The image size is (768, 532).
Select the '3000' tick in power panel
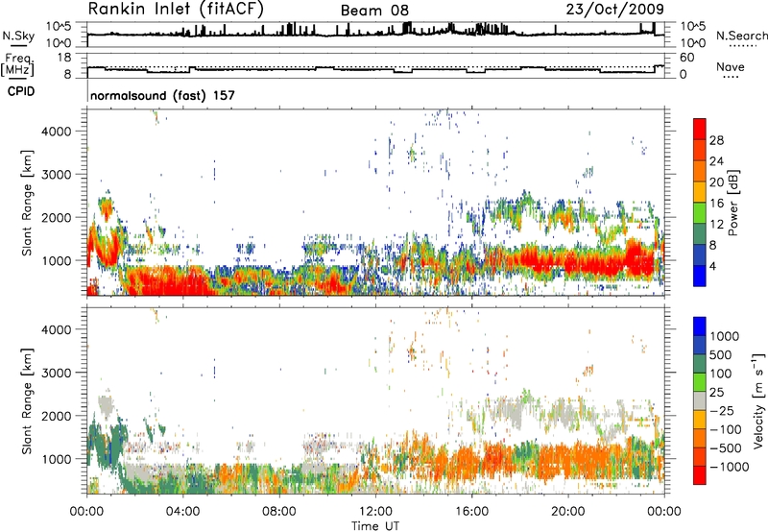pos(56,175)
